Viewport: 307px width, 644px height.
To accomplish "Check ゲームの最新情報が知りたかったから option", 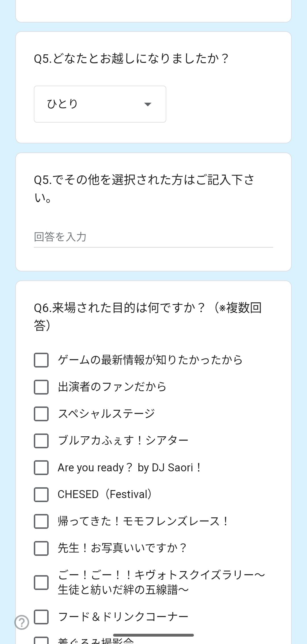I will click(41, 360).
